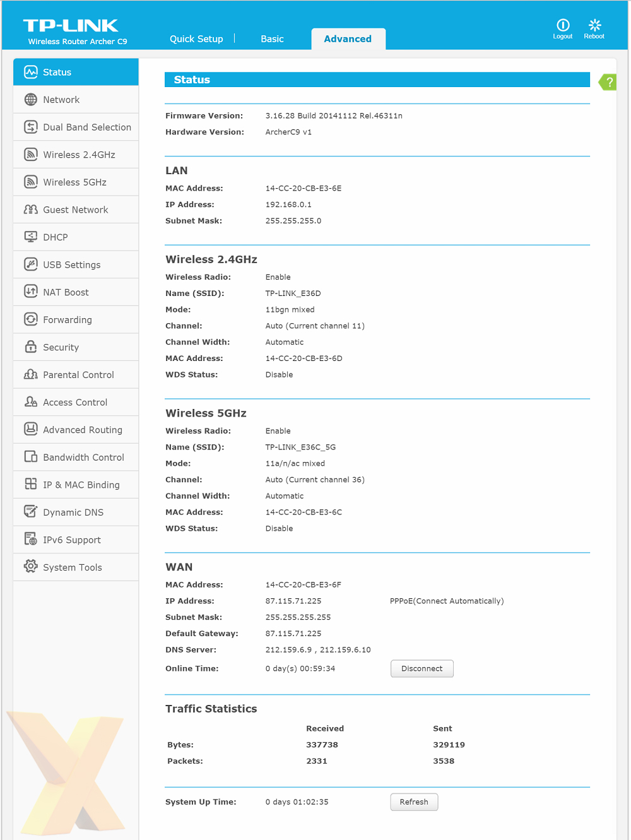Click the DHCP icon

31,237
